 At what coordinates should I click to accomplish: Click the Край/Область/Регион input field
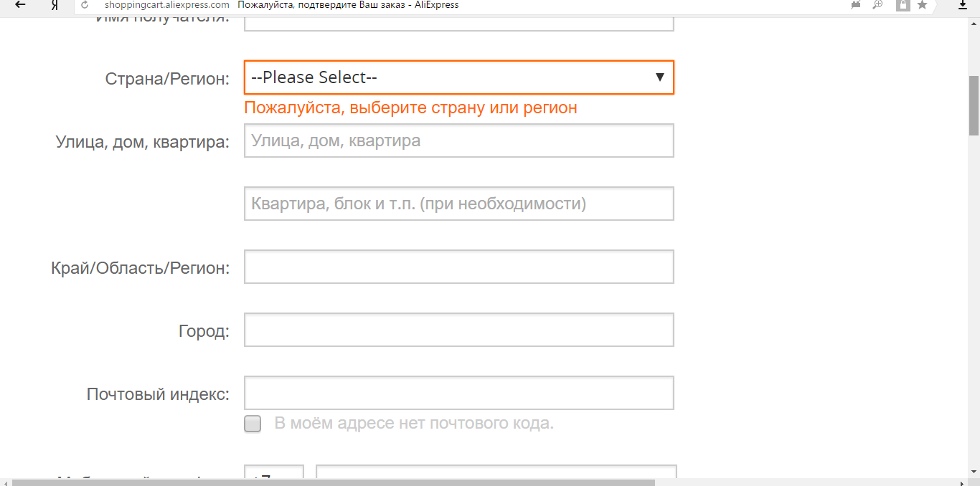tap(458, 267)
